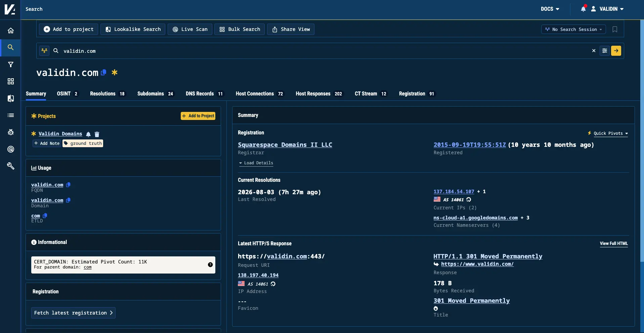The height and width of the screenshot is (333, 644).
Task: Copy the validin.com page title
Action: coord(104,72)
